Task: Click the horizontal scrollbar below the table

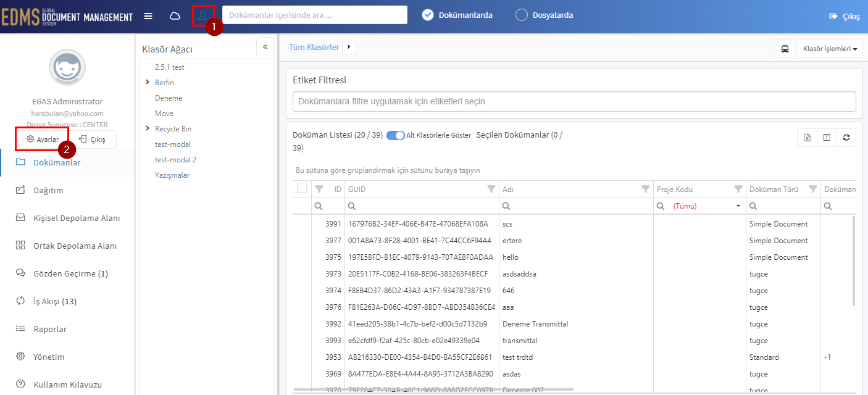Action: coord(433,389)
